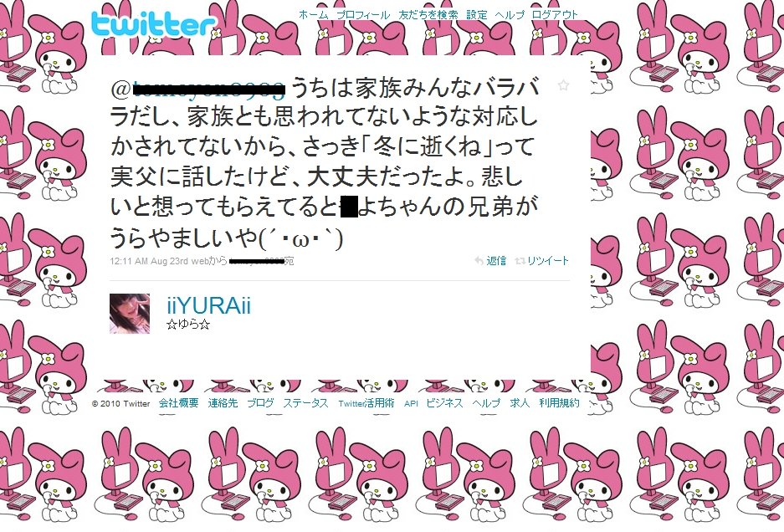Click ログアウト to sign out
This screenshot has width=784, height=532.
click(x=555, y=15)
